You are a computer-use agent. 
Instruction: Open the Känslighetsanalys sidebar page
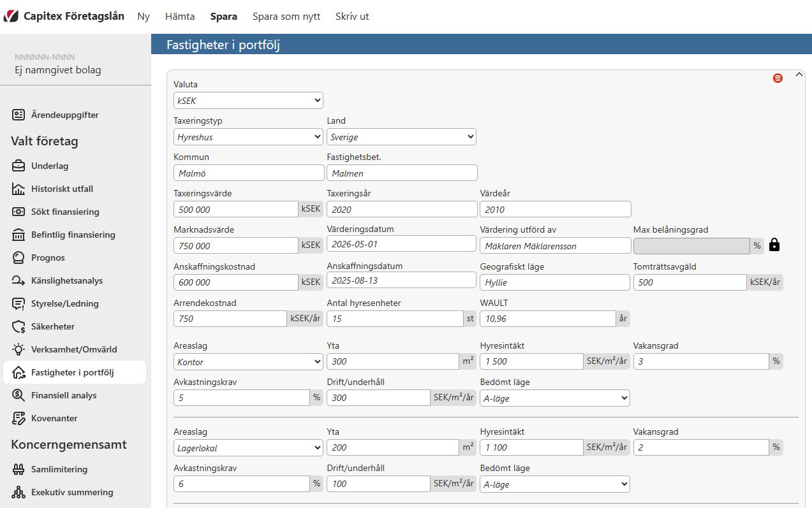coord(75,280)
